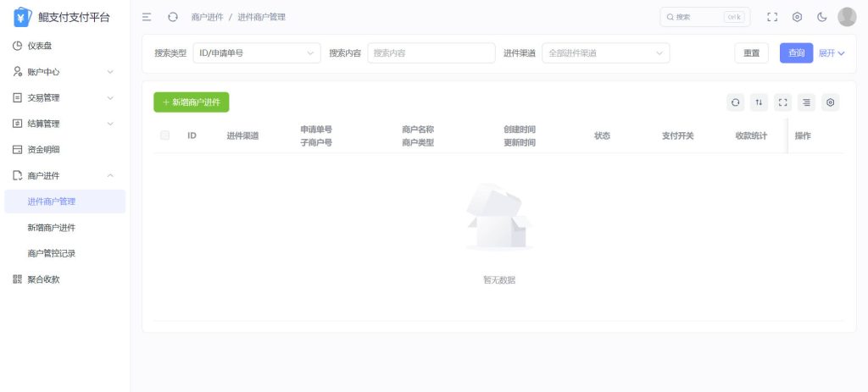The height and width of the screenshot is (392, 868).
Task: Click the 收款统计 column header
Action: pyautogui.click(x=751, y=135)
